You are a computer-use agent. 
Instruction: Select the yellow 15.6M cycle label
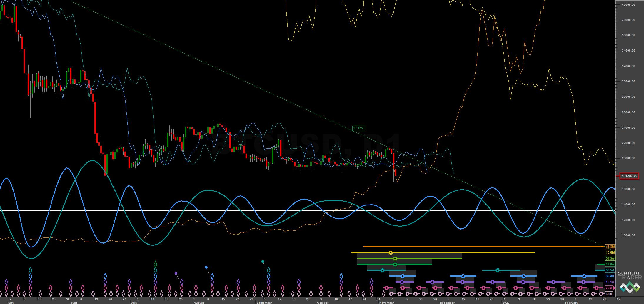pyautogui.click(x=610, y=252)
